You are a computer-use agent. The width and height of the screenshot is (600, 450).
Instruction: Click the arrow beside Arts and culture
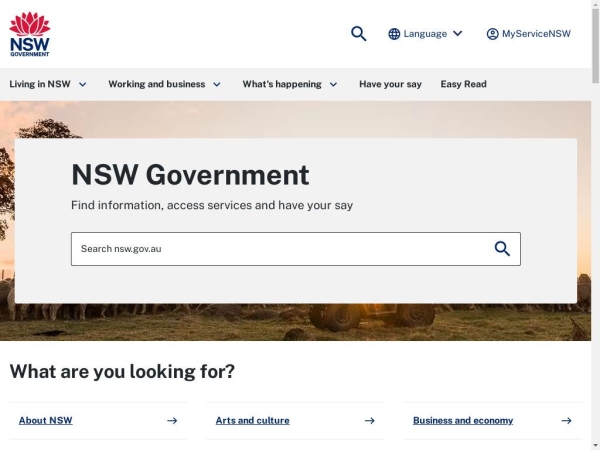pyautogui.click(x=370, y=421)
